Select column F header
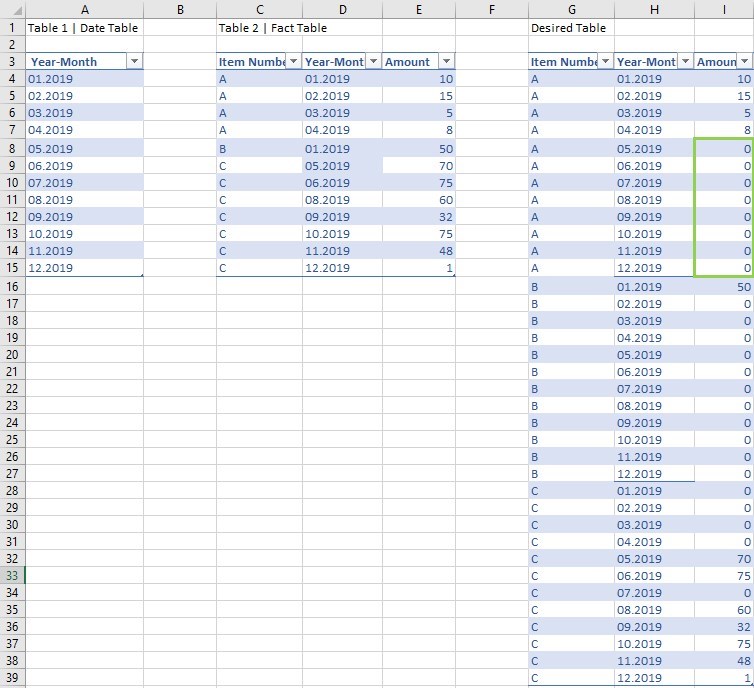 click(491, 10)
